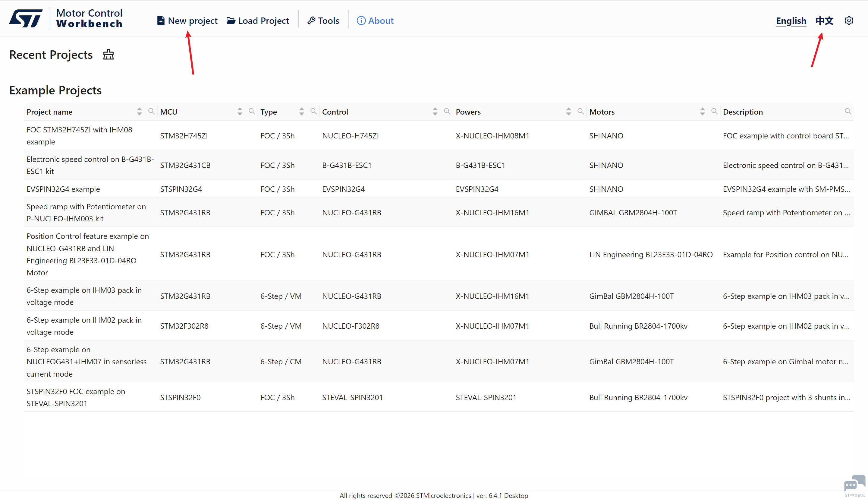This screenshot has height=500, width=868.
Task: Open Load Project
Action: (258, 21)
